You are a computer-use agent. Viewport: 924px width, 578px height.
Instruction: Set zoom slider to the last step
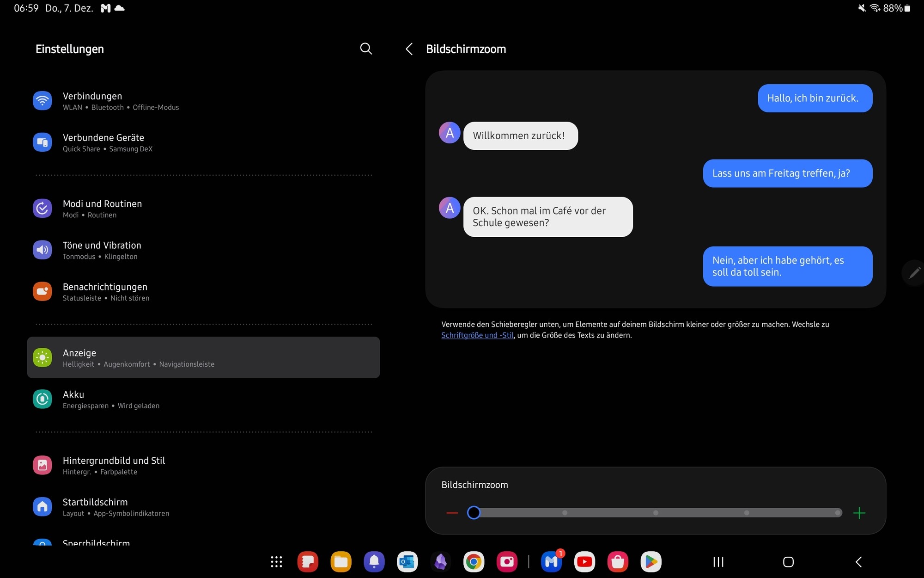click(x=837, y=513)
